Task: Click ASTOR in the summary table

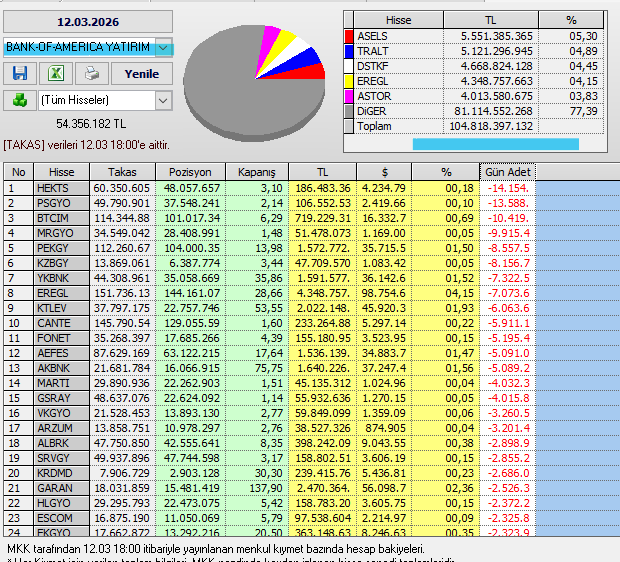Action: click(399, 97)
